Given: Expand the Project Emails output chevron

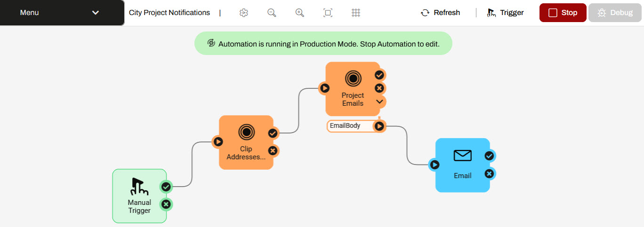Looking at the screenshot, I should click(x=379, y=102).
